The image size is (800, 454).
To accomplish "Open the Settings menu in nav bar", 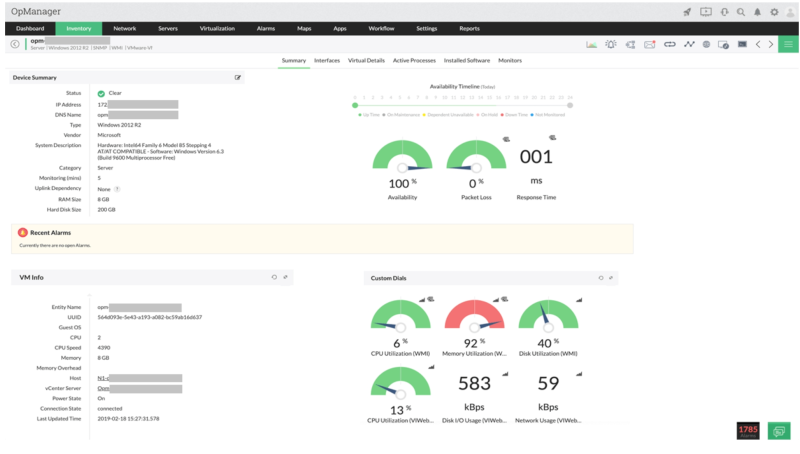I will (427, 29).
